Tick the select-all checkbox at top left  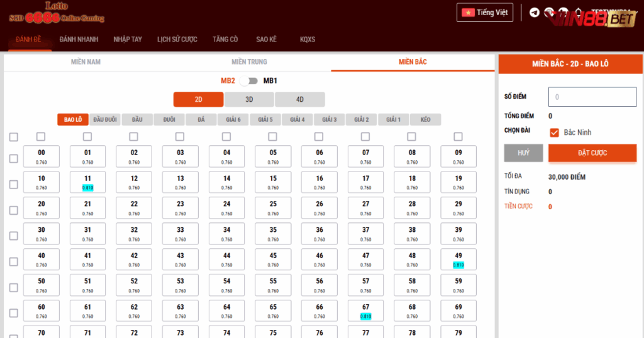click(x=14, y=137)
